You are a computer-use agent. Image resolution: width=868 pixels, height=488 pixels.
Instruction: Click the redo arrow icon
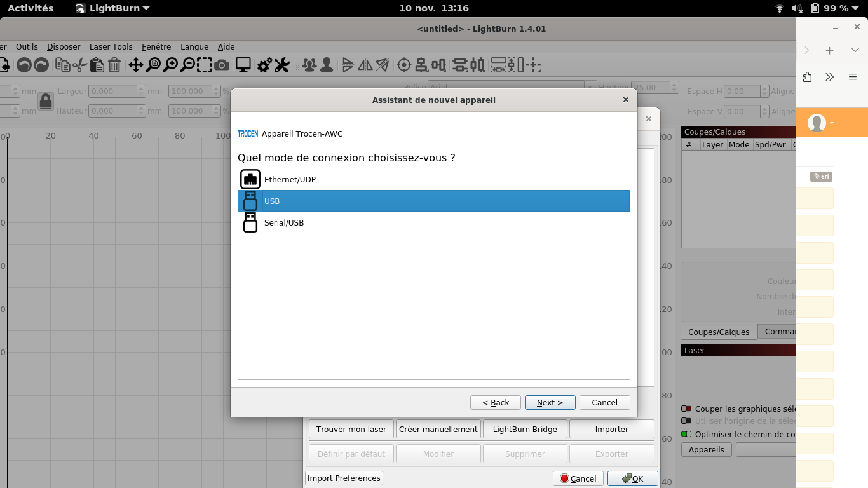tap(41, 65)
